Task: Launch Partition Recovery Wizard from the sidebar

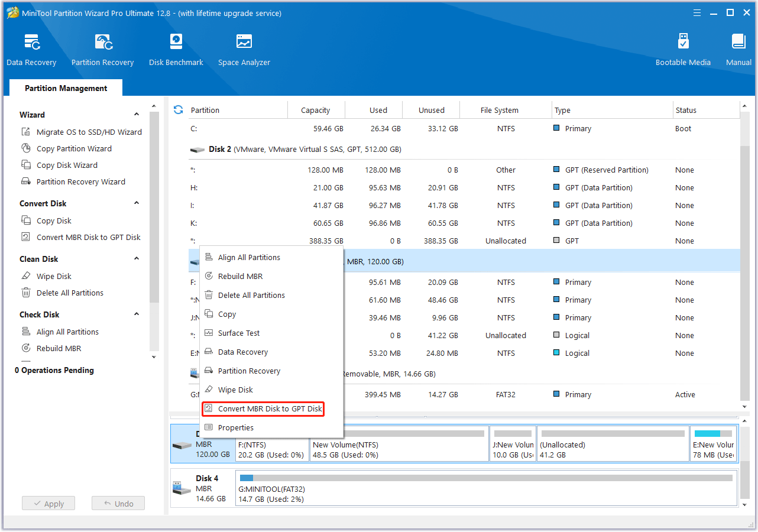Action: coord(73,181)
